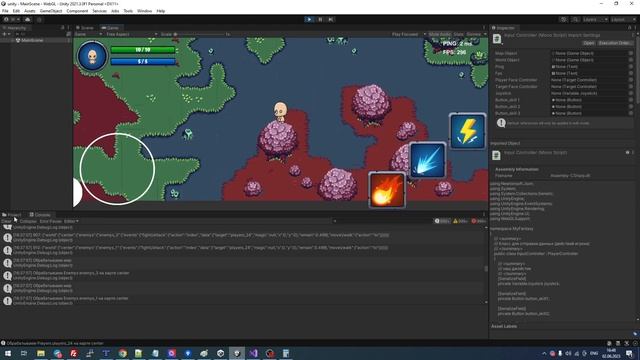Image resolution: width=640 pixels, height=360 pixels.
Task: Open the Gizmos dropdown
Action: tap(476, 34)
